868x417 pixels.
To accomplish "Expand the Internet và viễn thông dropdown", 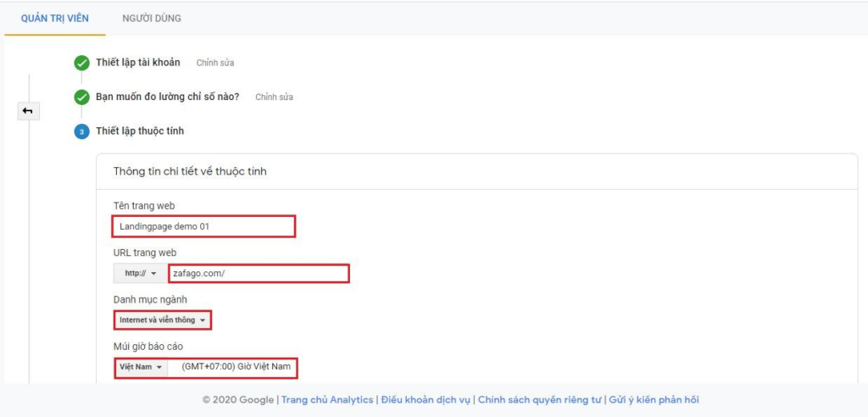I will pyautogui.click(x=162, y=320).
